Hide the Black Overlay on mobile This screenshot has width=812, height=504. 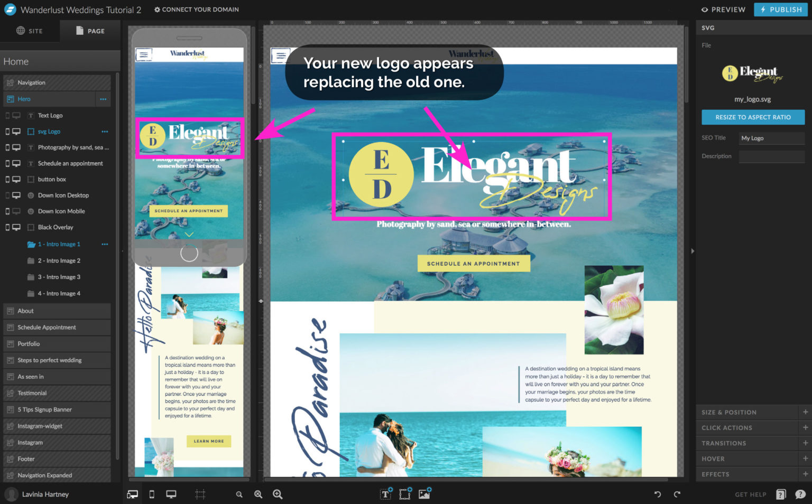tap(7, 227)
